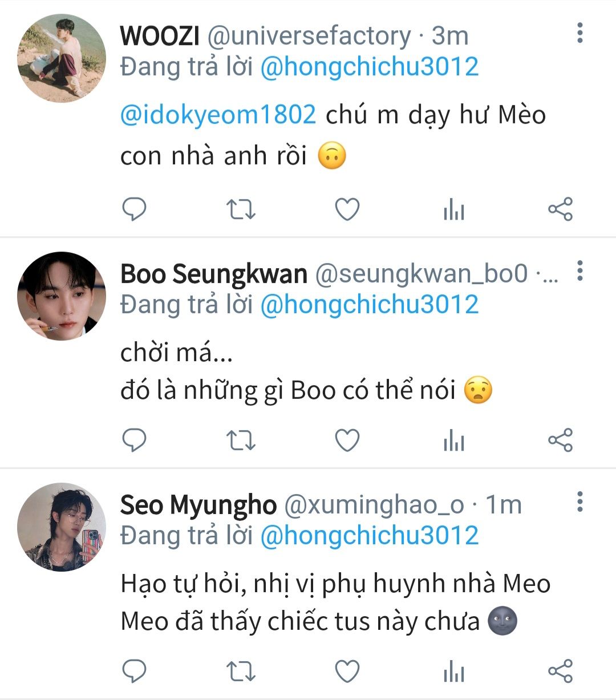Image resolution: width=616 pixels, height=700 pixels.
Task: Share WOOZI's tweet
Action: point(560,209)
